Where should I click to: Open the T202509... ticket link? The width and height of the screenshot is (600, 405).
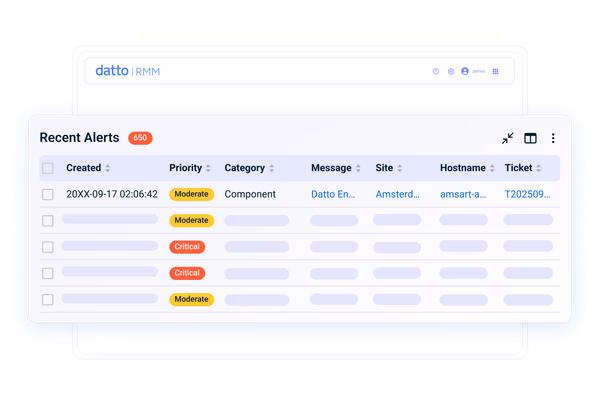point(527,194)
